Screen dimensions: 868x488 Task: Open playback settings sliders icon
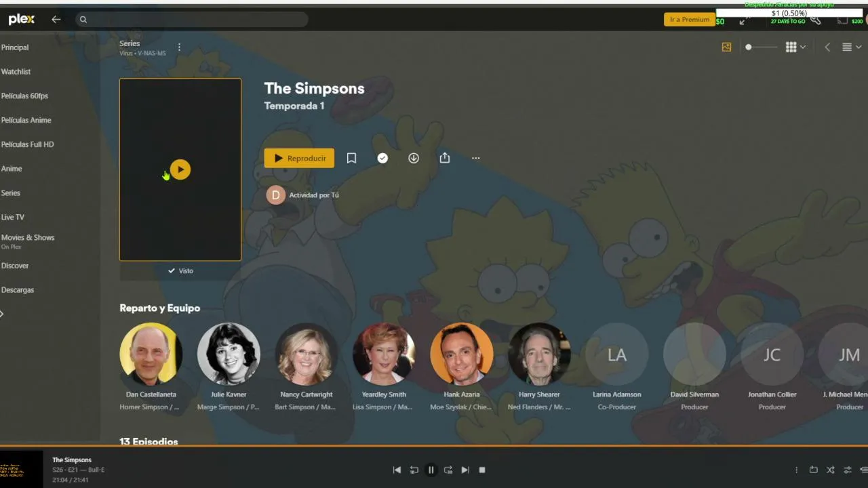click(x=847, y=470)
